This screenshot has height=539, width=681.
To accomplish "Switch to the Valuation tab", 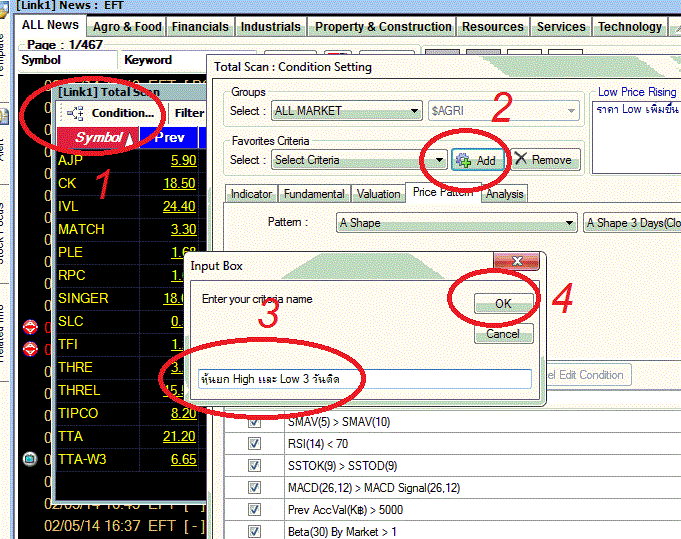I will click(378, 194).
